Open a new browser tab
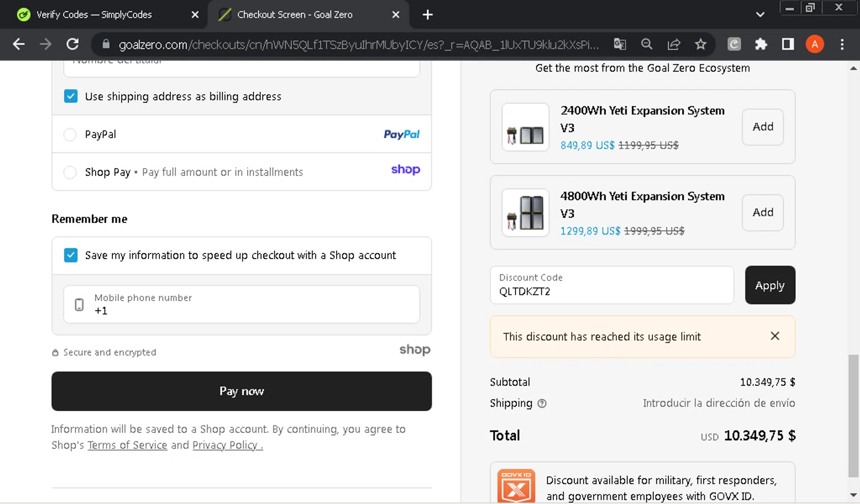The image size is (860, 504). 428,14
